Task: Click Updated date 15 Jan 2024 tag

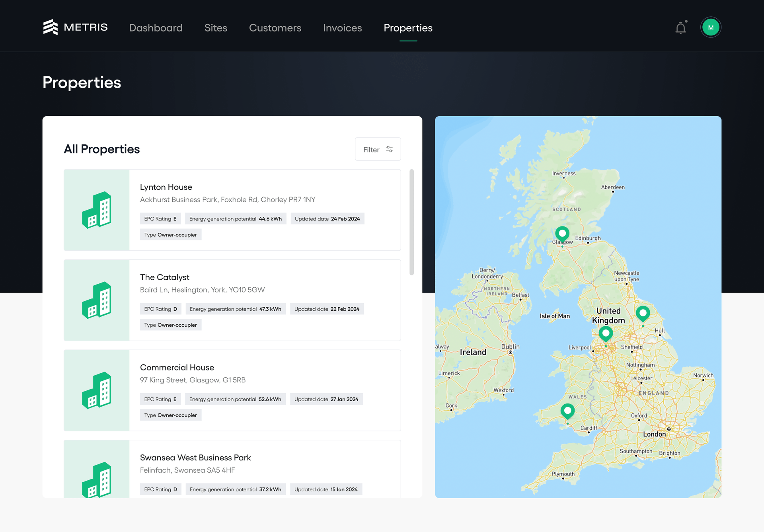Action: pos(326,489)
